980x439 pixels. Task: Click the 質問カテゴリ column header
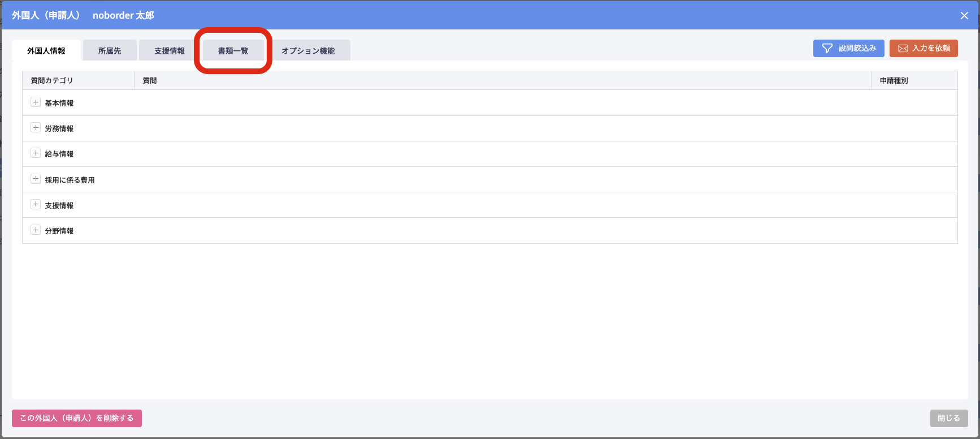click(52, 80)
